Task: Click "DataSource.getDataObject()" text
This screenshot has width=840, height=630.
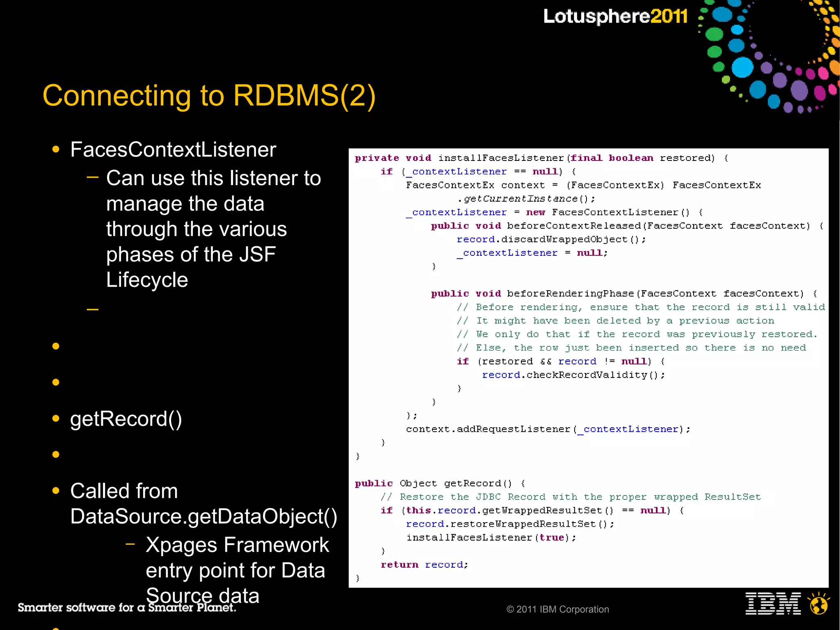Action: coord(203,516)
